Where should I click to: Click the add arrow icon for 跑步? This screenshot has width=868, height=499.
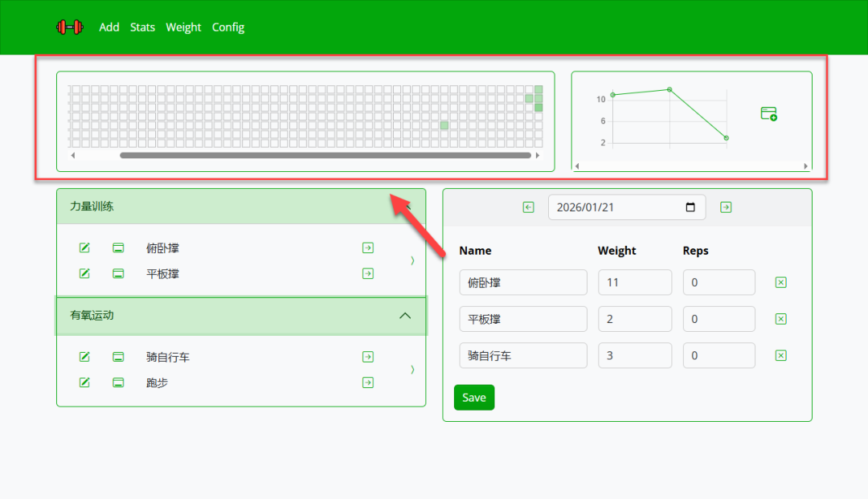[x=368, y=382]
